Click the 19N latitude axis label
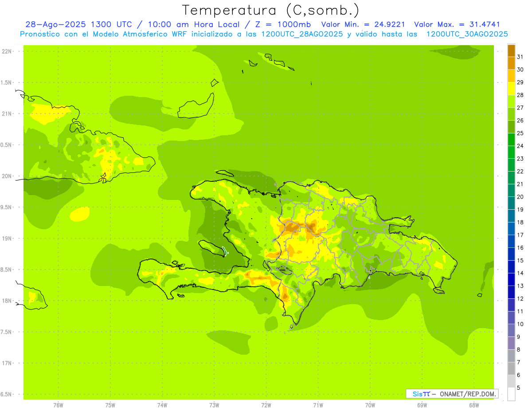This screenshot has height=411, width=532. click(7, 238)
